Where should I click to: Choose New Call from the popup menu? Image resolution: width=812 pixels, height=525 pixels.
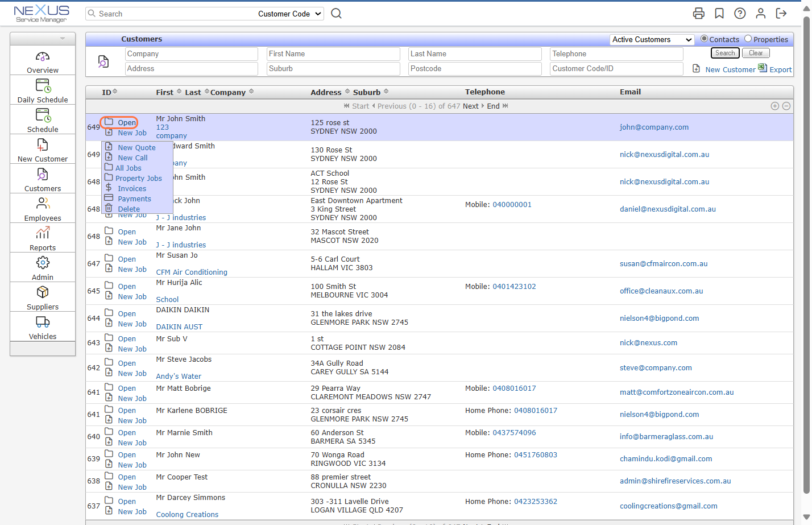point(132,158)
